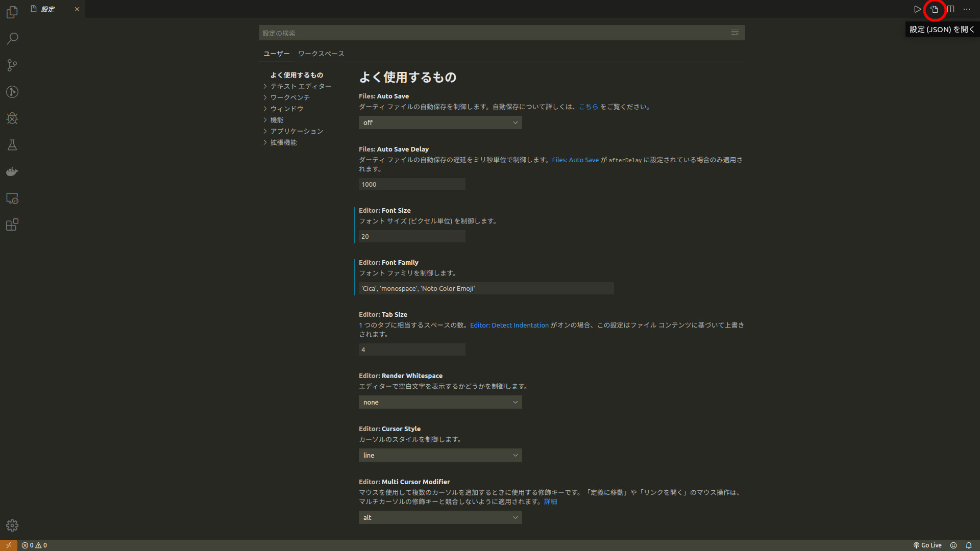Viewport: 980px width, 551px height.
Task: Click the Go Live button in the status bar
Action: coord(927,545)
